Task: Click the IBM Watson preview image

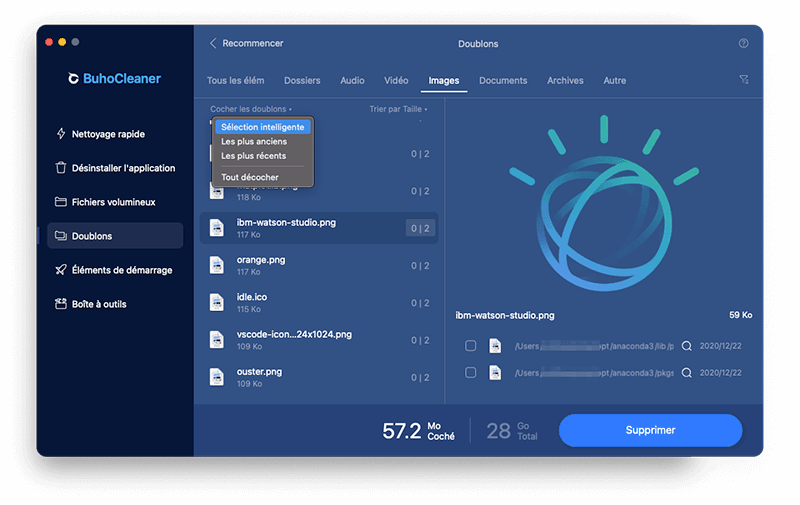Action: tap(604, 204)
